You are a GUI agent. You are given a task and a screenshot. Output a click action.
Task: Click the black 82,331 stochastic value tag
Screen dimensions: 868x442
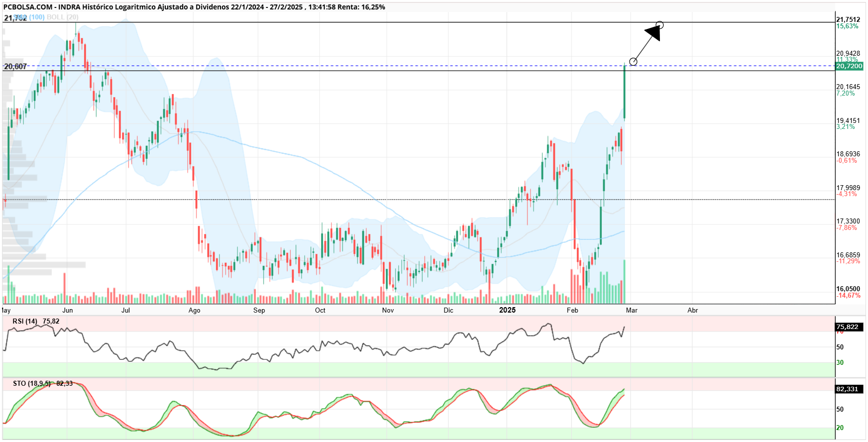point(849,389)
